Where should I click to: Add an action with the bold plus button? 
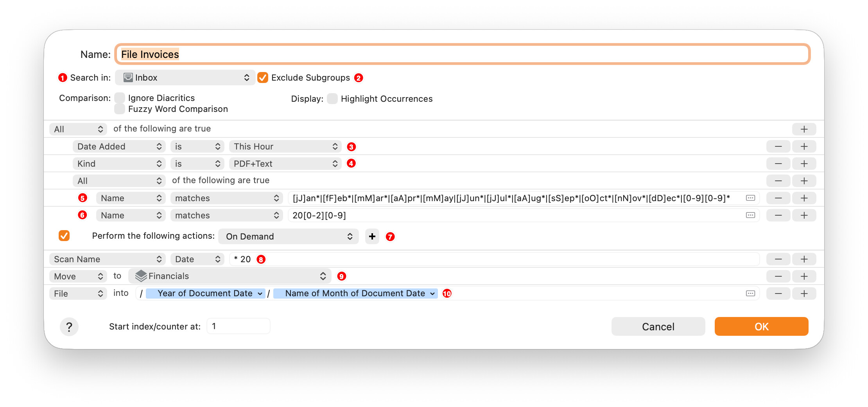point(372,236)
